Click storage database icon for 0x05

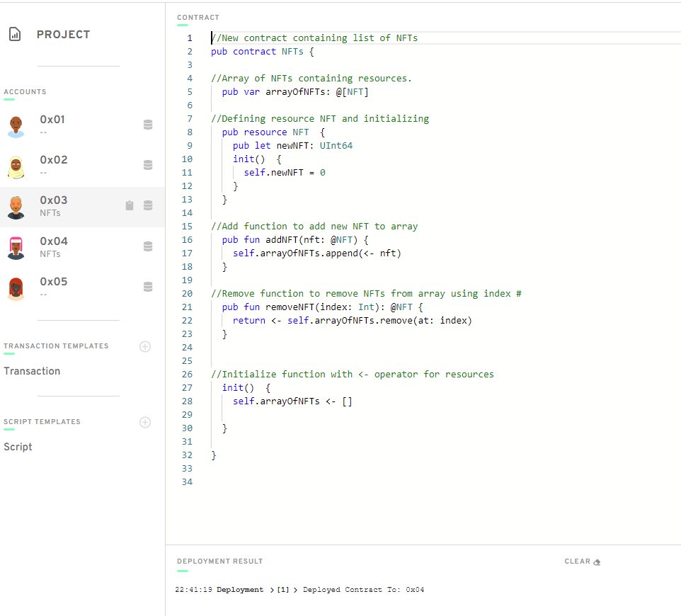148,287
